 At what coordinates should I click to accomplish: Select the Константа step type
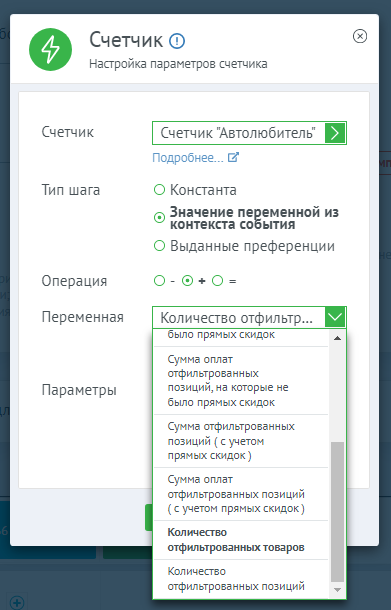pyautogui.click(x=195, y=190)
